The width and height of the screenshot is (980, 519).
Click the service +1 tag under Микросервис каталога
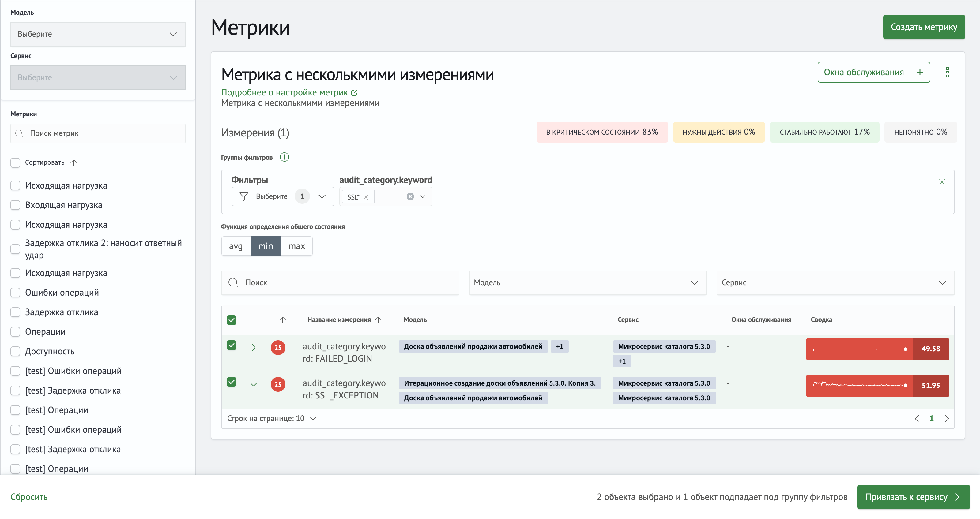pyautogui.click(x=622, y=361)
